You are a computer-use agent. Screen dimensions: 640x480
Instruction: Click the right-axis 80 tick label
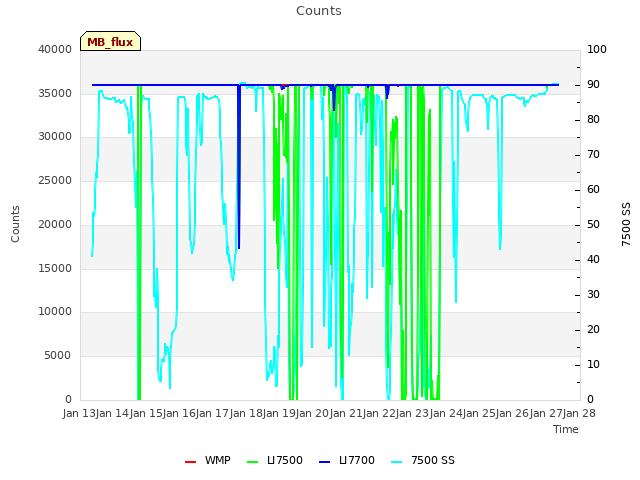tap(593, 120)
